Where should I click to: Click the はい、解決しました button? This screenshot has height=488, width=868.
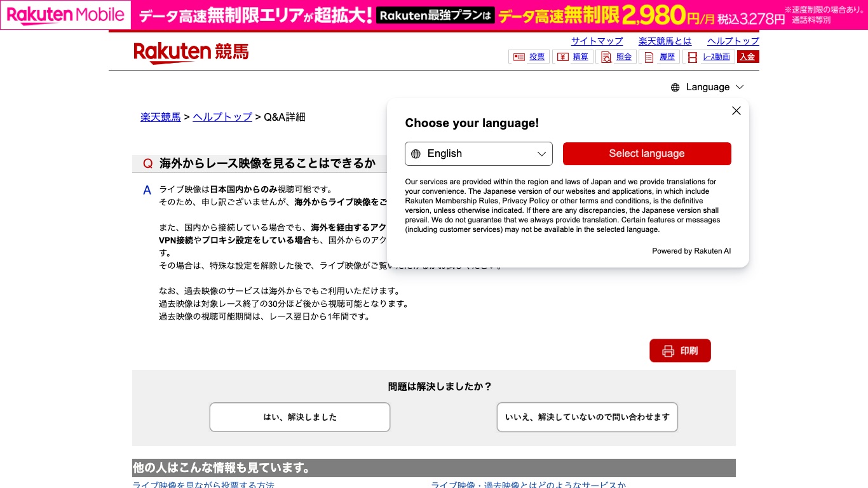tap(300, 417)
